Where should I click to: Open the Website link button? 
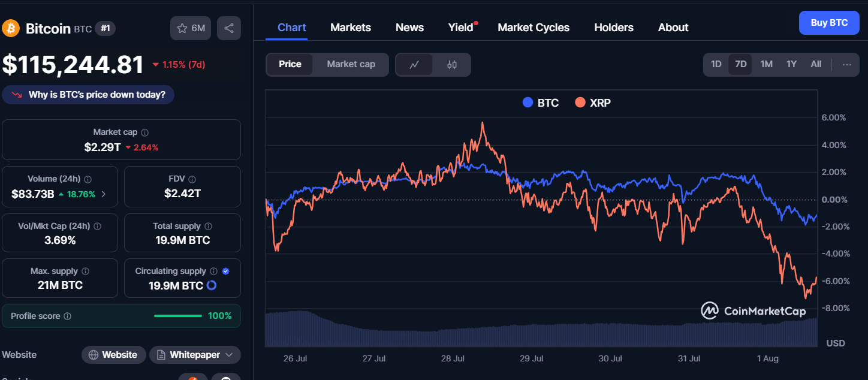[114, 355]
